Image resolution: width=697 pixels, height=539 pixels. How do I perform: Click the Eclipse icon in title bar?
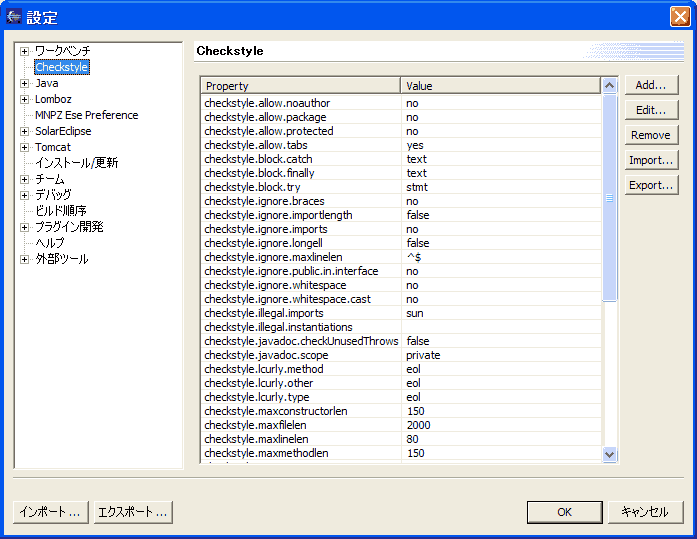pyautogui.click(x=14, y=17)
